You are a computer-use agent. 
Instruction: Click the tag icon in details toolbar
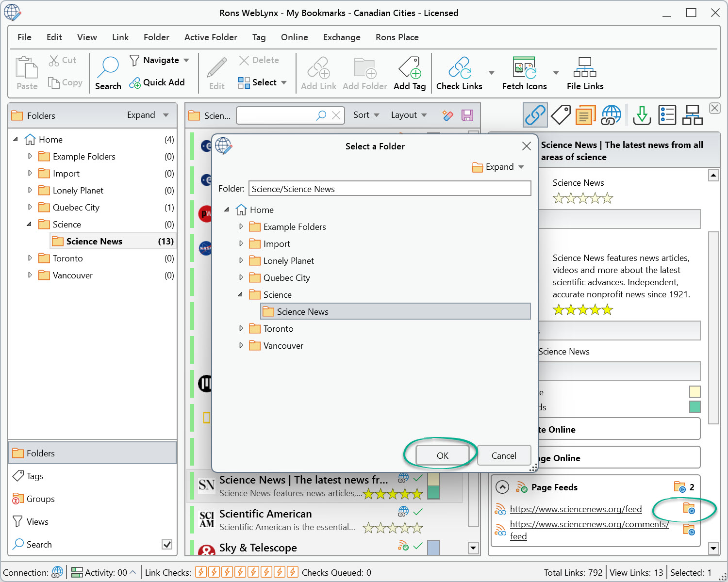[x=561, y=115]
